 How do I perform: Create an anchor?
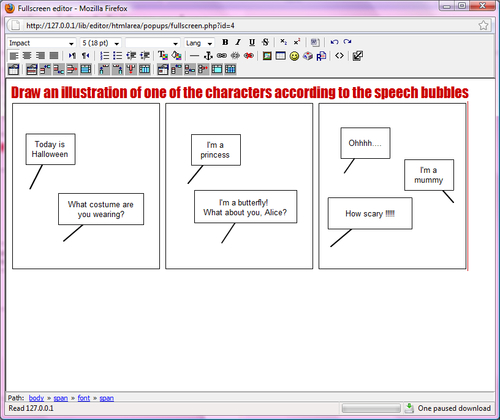(x=208, y=56)
